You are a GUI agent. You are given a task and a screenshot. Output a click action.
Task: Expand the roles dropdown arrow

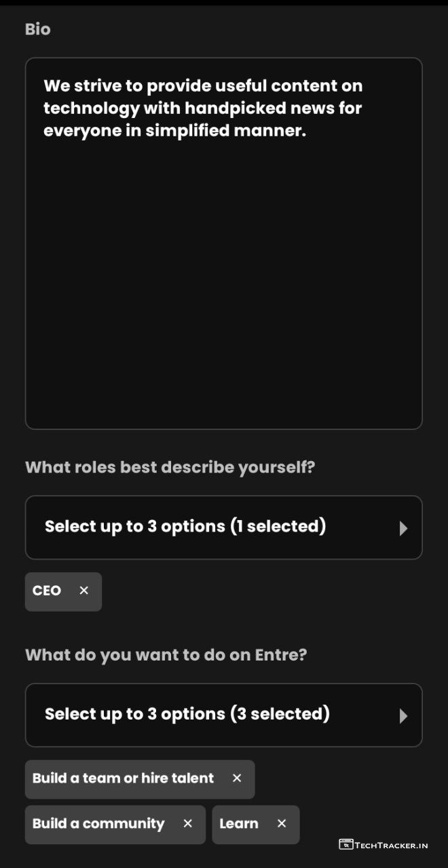[403, 528]
